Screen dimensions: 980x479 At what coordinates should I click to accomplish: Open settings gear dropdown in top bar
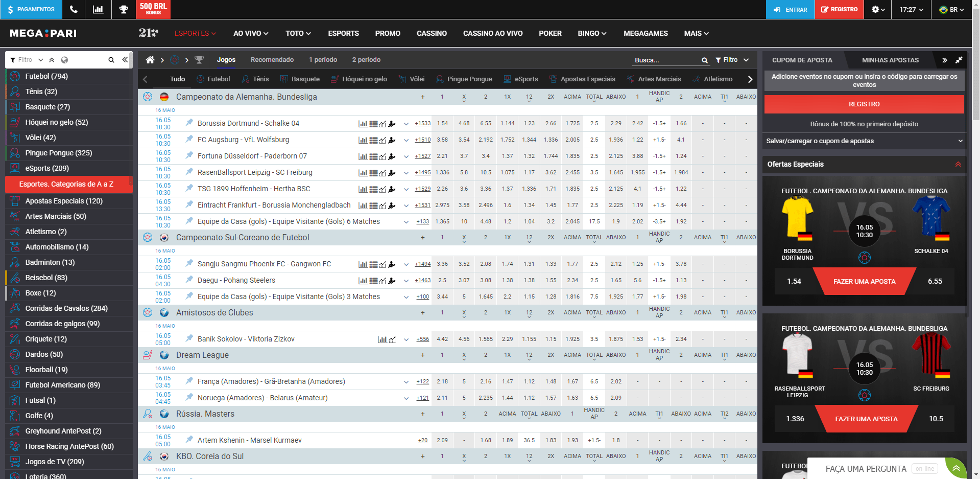878,9
